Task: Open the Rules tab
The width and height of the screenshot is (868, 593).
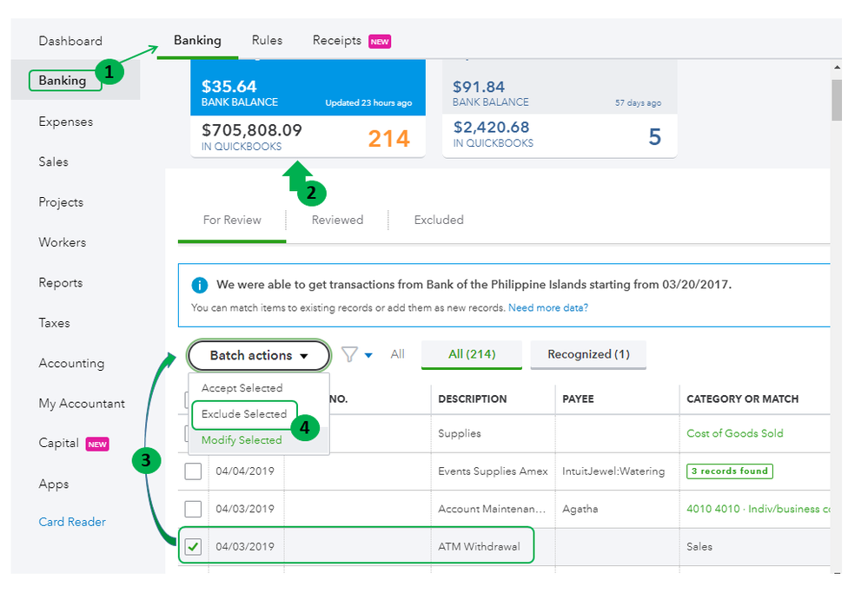Action: (267, 40)
